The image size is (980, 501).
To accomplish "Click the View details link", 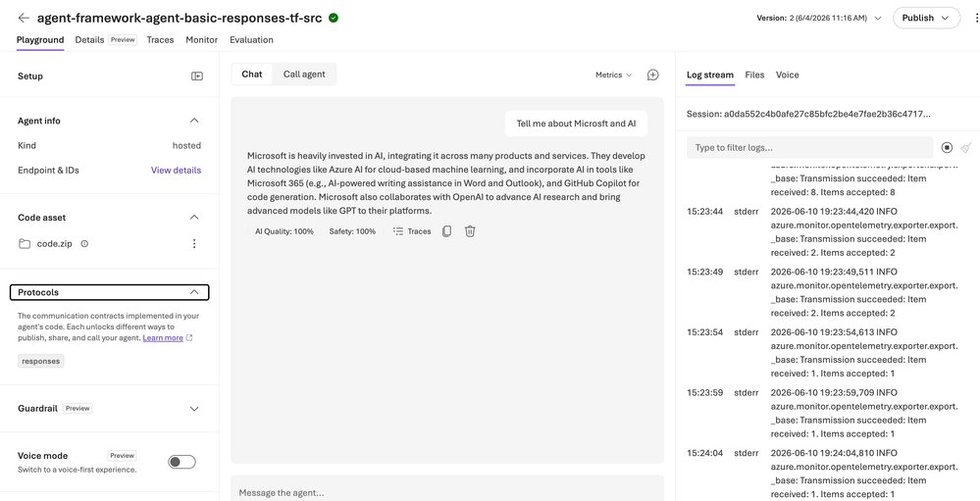I will 177,170.
